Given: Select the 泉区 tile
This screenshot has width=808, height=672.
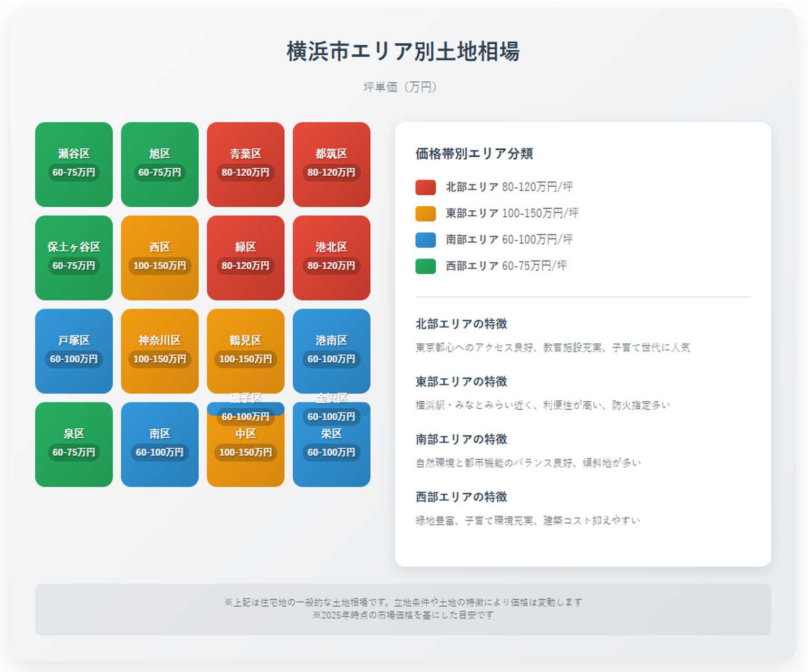Looking at the screenshot, I should tap(74, 444).
